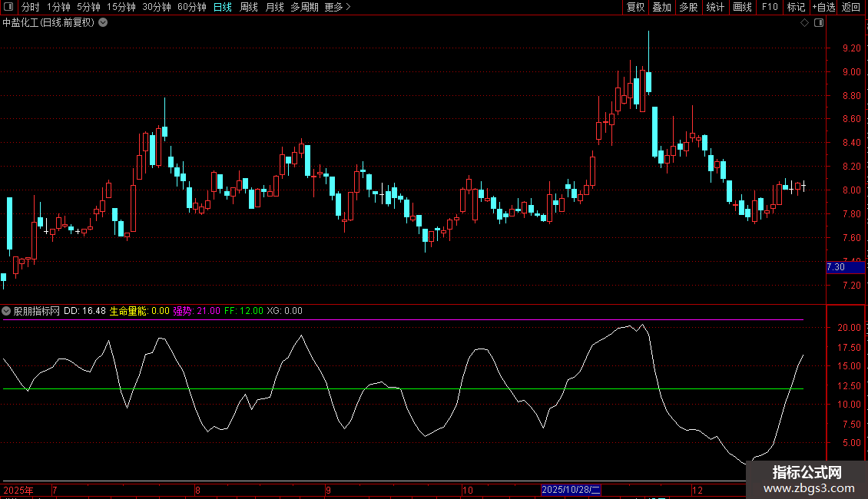
Task: Toggle the right side panel icon
Action: point(819,23)
